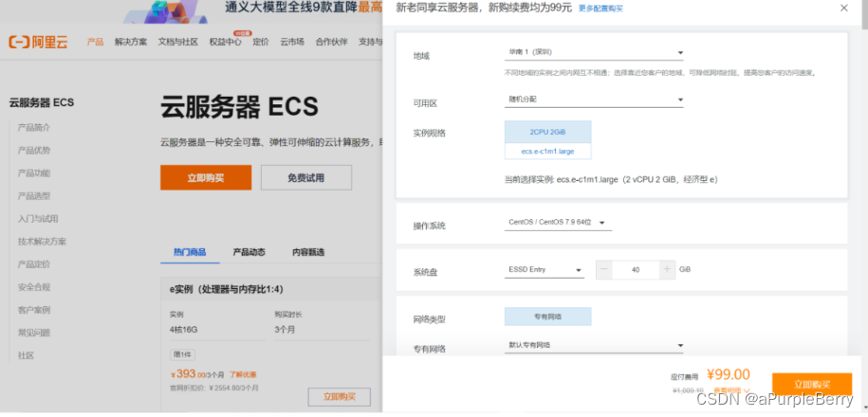Click the orange 立即购买 button under ECS title
This screenshot has width=868, height=417.
206,177
